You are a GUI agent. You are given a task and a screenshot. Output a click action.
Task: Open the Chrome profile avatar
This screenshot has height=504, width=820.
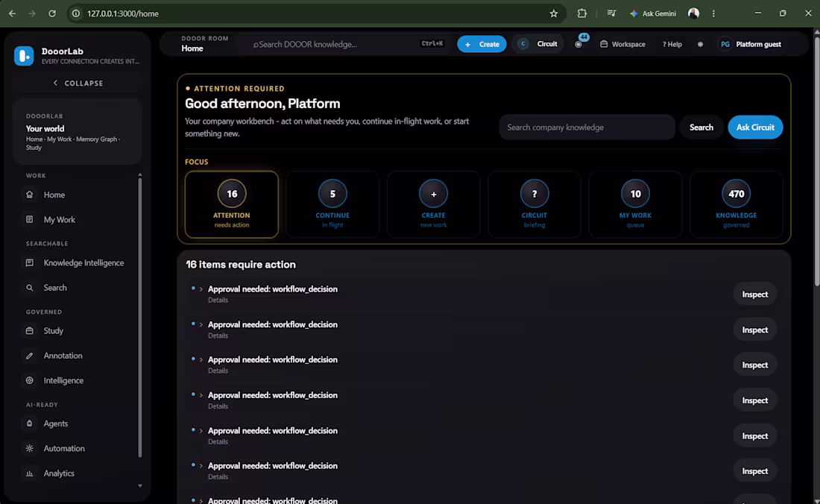tap(693, 13)
